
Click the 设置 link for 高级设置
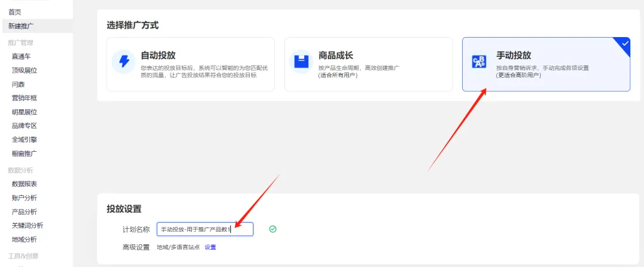210,247
